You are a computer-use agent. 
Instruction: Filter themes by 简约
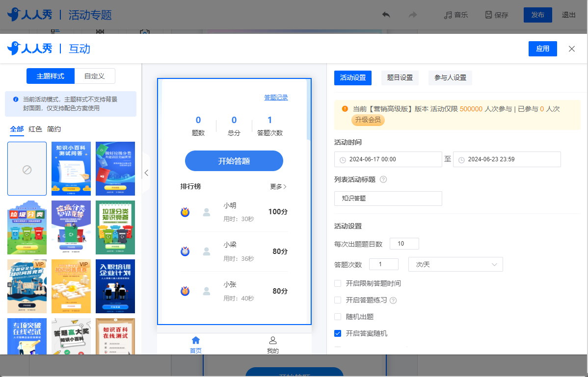point(54,129)
